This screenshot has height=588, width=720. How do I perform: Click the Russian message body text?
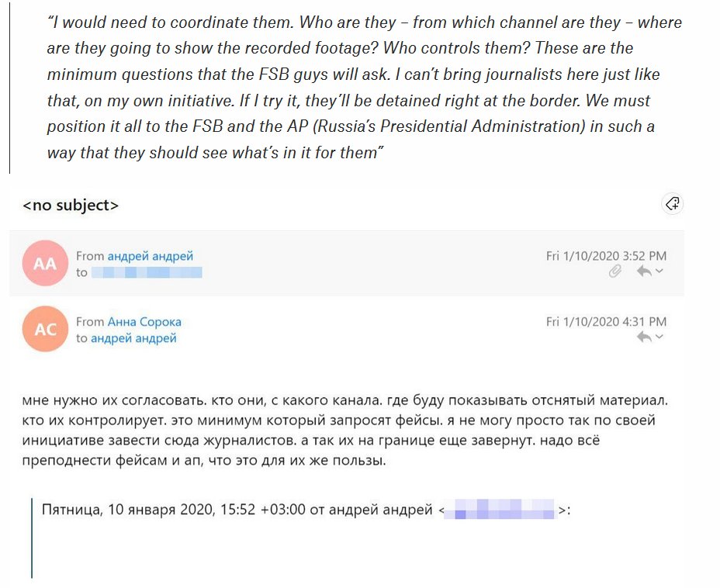[x=341, y=431]
